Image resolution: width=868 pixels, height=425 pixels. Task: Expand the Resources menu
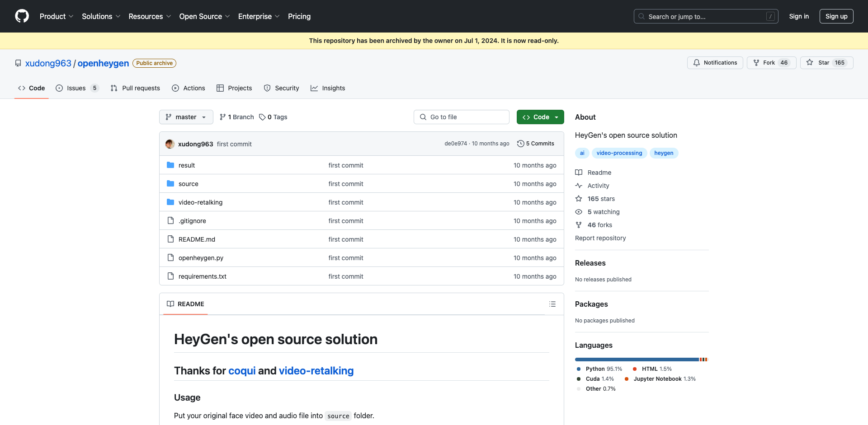click(150, 16)
